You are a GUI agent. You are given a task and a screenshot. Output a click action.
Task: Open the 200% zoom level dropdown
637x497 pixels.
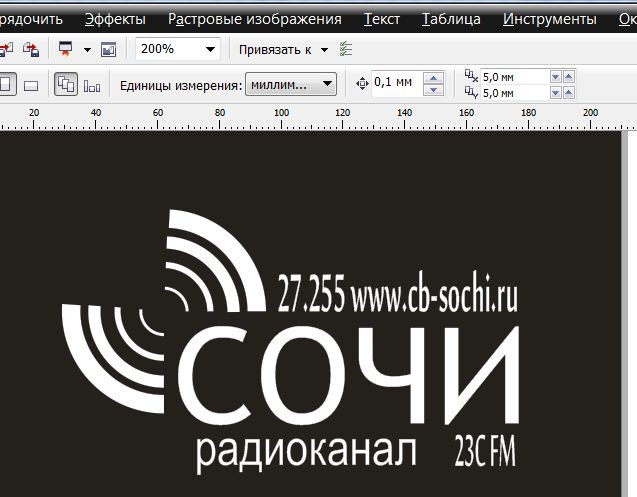(x=210, y=49)
